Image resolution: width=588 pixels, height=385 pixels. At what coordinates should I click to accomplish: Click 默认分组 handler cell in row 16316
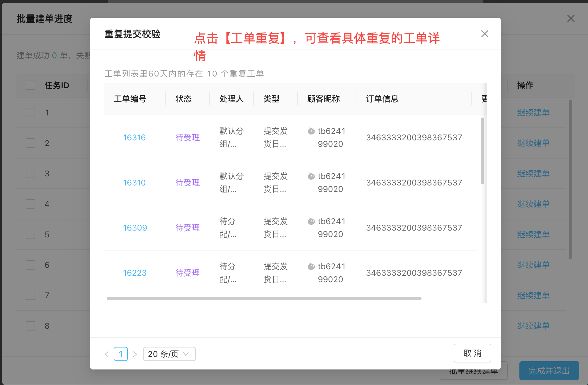click(x=232, y=137)
